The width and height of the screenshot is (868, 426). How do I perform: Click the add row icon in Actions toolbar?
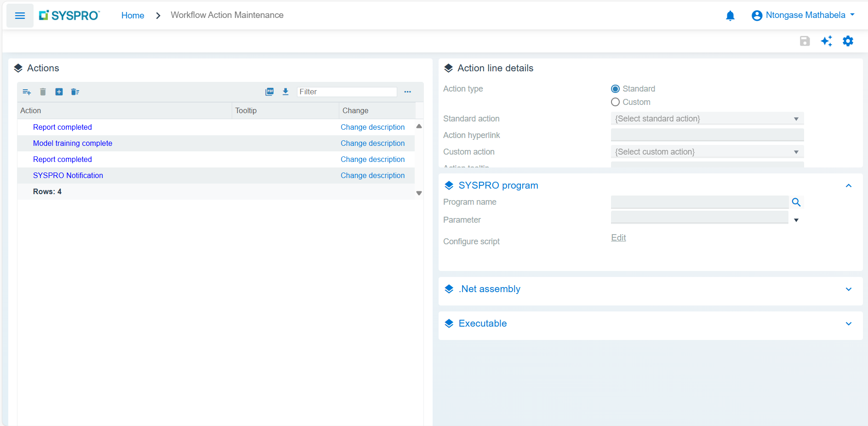[27, 92]
